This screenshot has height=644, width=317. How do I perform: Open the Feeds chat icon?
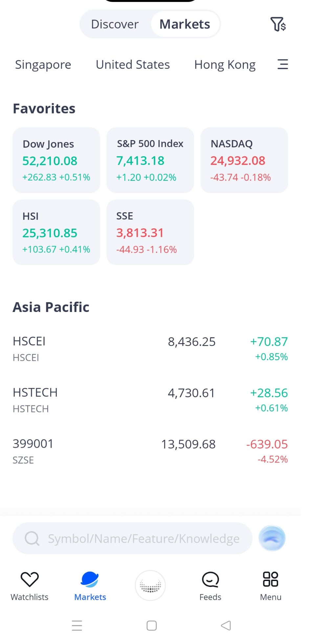pos(210,579)
